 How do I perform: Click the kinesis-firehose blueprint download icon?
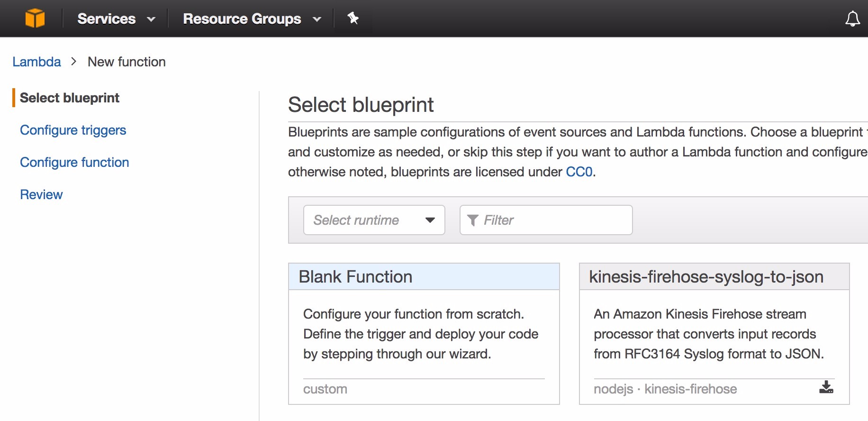point(826,387)
